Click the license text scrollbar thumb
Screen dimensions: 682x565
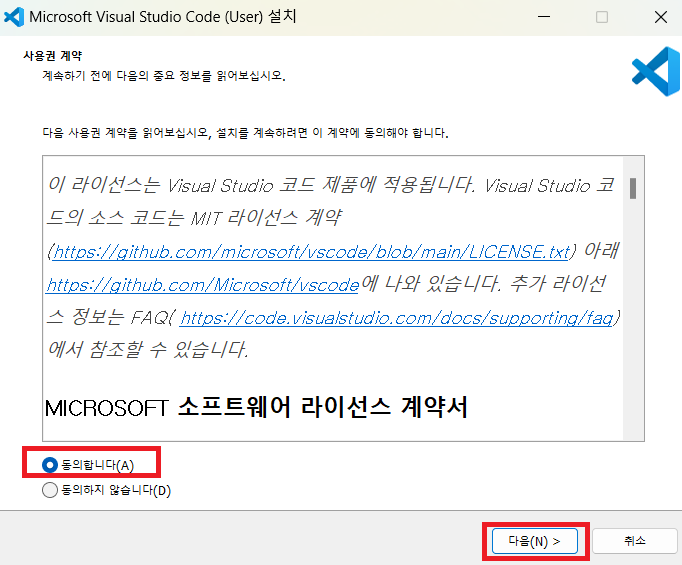tap(633, 188)
